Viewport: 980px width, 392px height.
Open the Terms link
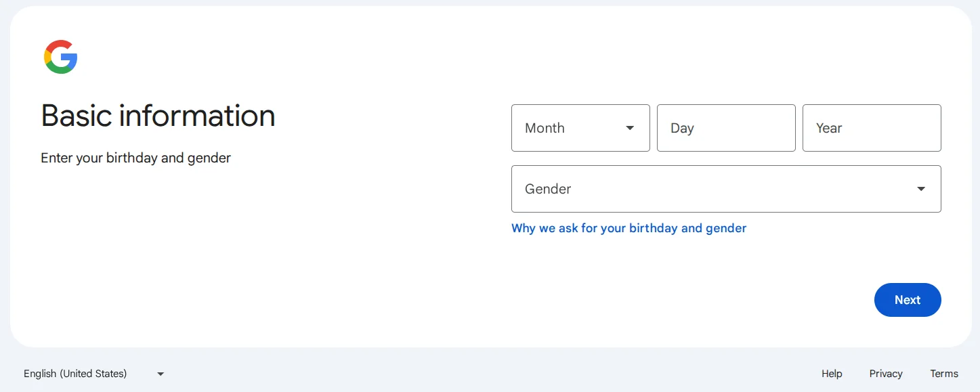click(944, 374)
